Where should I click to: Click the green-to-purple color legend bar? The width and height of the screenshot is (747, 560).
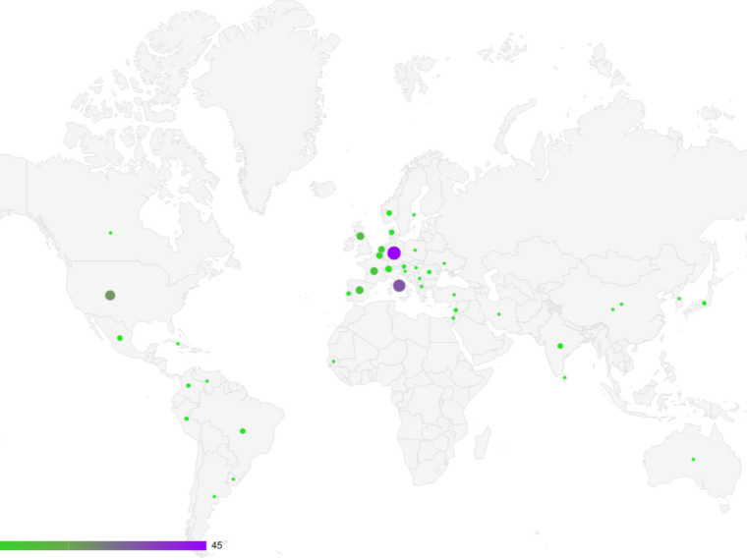point(103,545)
